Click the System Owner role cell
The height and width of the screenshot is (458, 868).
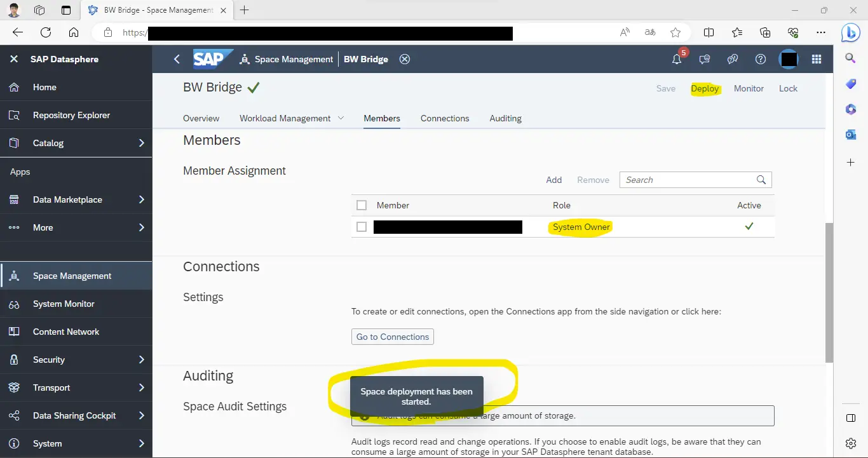[581, 227]
